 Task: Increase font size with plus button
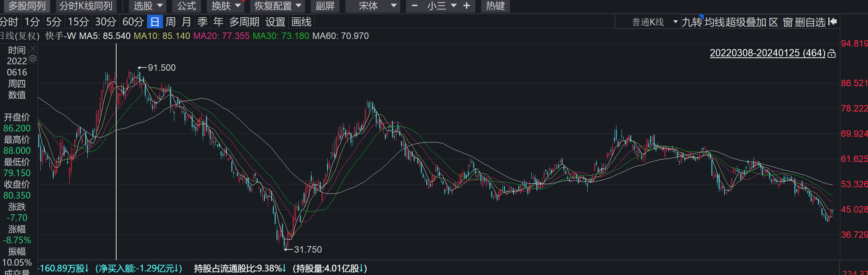467,6
